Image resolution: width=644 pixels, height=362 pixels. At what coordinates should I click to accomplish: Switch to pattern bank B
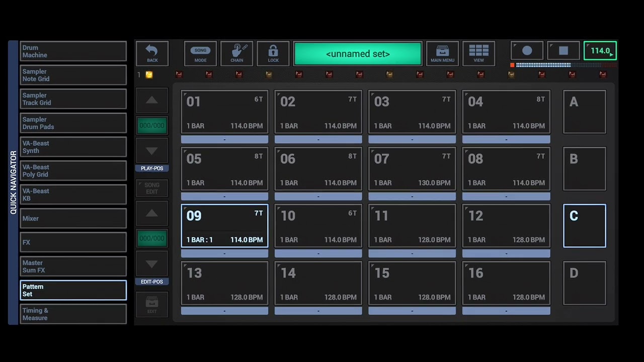click(585, 169)
